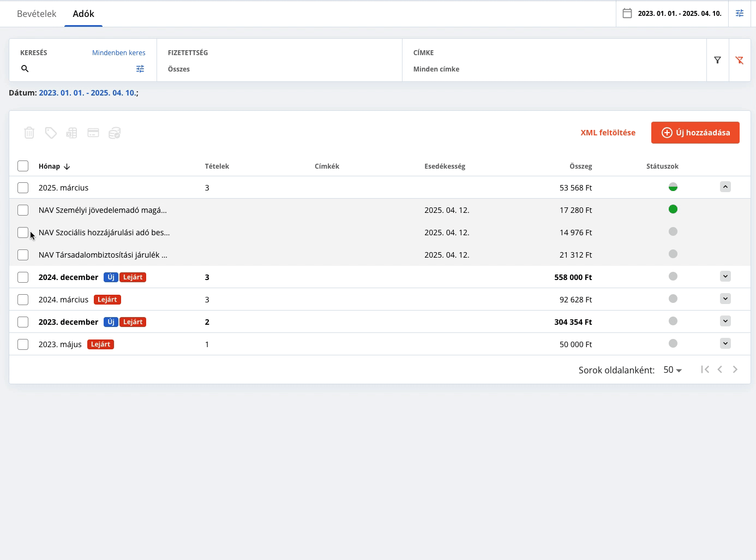Clear filters using the red funnel icon
Viewport: 756px width, 560px height.
coord(740,60)
